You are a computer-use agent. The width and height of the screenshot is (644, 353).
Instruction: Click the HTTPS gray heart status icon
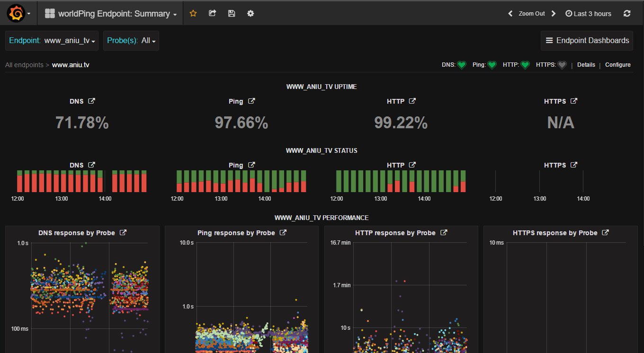pyautogui.click(x=562, y=65)
